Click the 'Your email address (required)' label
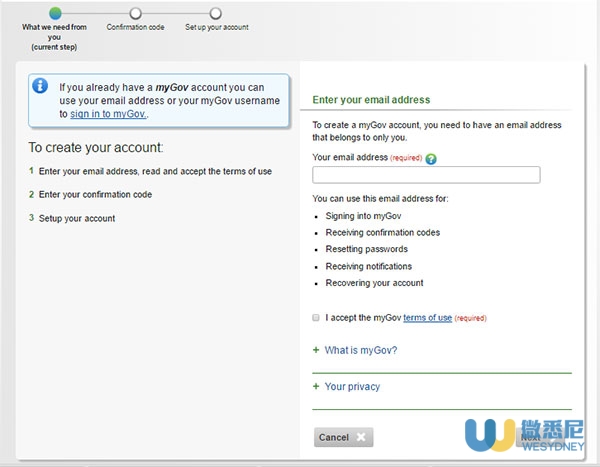Image resolution: width=600 pixels, height=467 pixels. [367, 157]
